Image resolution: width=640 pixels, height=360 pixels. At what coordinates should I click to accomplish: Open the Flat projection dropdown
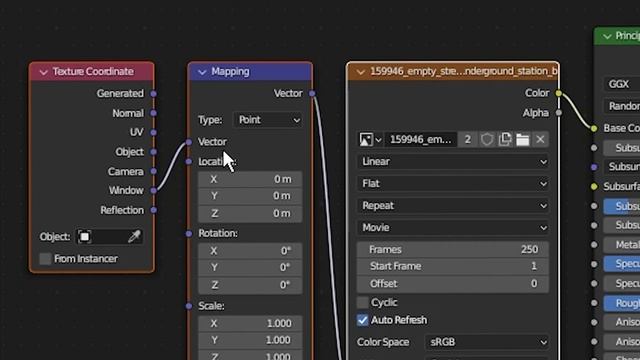coord(453,184)
